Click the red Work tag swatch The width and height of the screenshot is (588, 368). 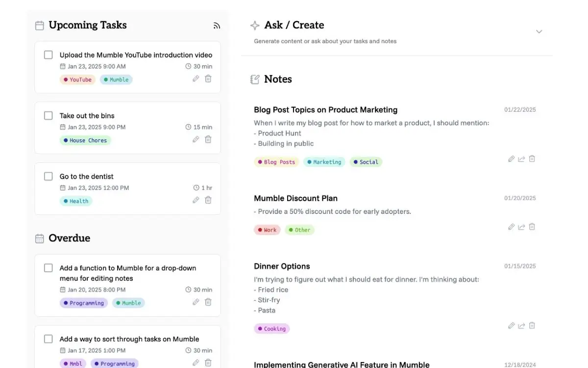(x=267, y=230)
